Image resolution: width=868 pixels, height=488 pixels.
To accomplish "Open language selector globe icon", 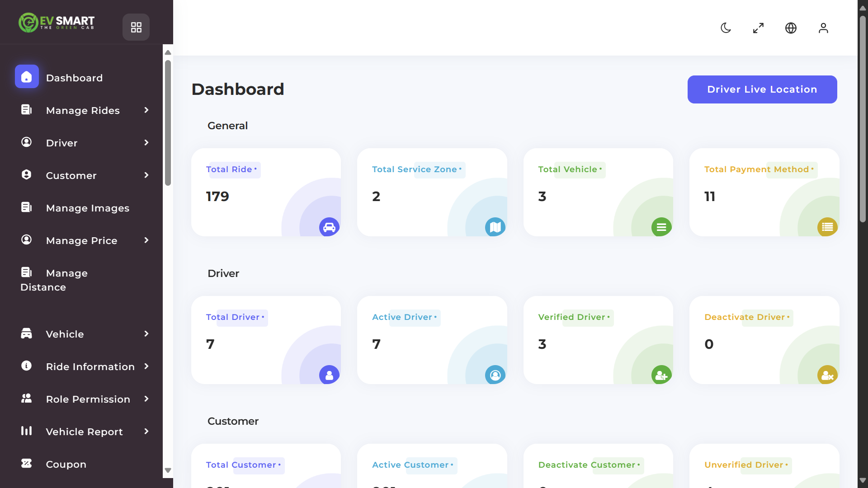I will [791, 28].
